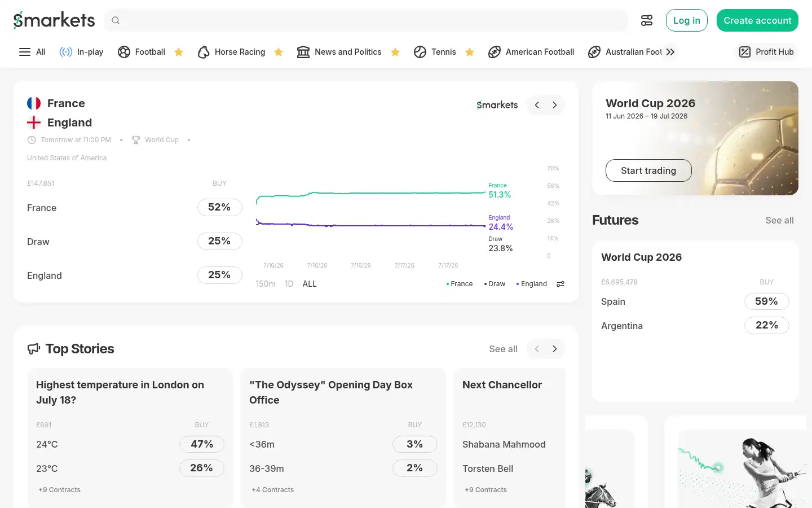Open the All hamburger menu
The height and width of the screenshot is (508, 812).
tap(25, 52)
